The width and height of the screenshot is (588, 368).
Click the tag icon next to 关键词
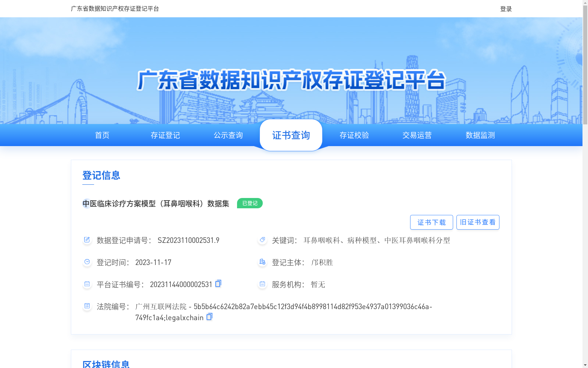(x=262, y=240)
